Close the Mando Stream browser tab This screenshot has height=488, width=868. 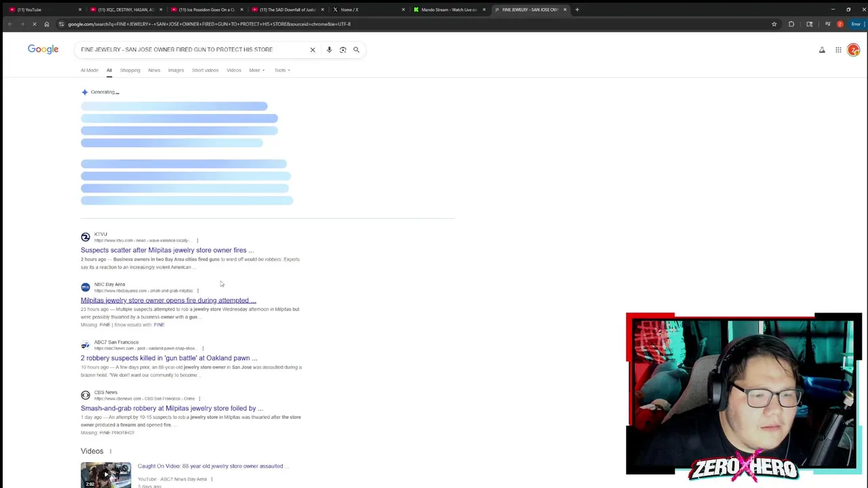coord(484,9)
